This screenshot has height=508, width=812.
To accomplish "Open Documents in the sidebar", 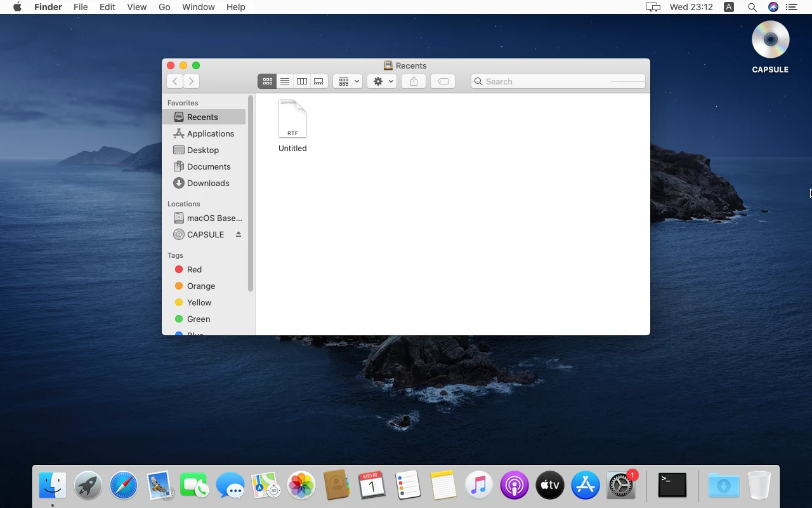I will click(204, 166).
